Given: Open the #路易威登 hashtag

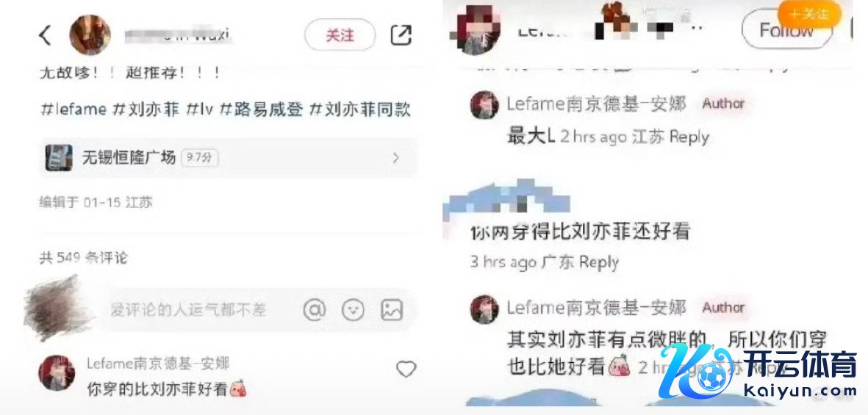Looking at the screenshot, I should [x=262, y=109].
